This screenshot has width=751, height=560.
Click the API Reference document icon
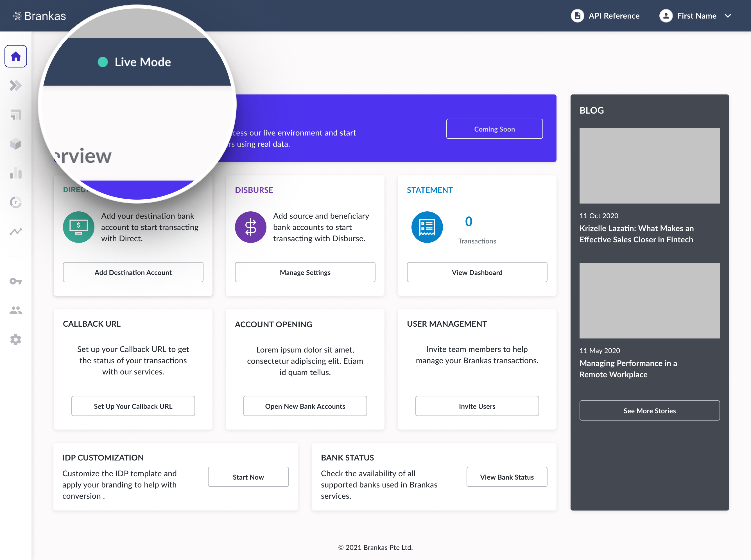pos(577,16)
